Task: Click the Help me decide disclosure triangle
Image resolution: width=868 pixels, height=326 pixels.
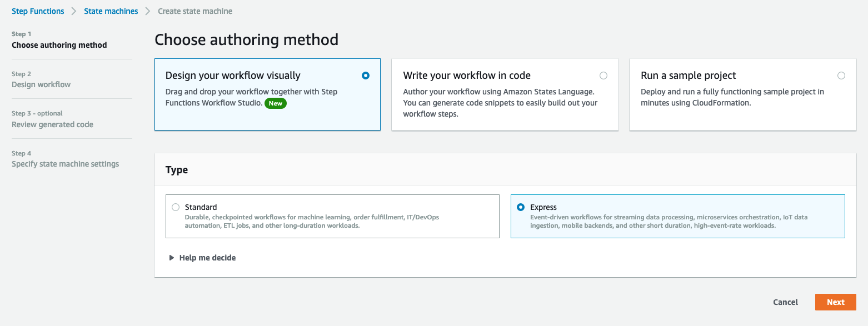Action: pyautogui.click(x=172, y=258)
